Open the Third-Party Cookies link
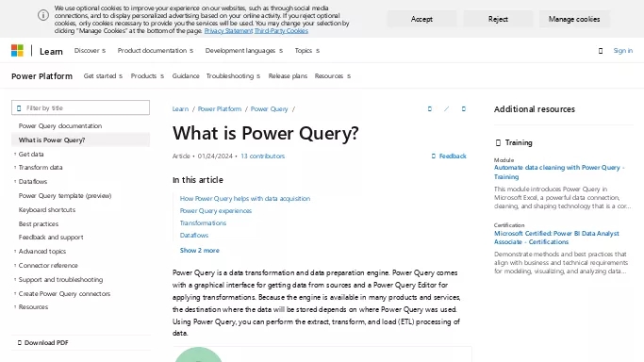 pos(281,31)
